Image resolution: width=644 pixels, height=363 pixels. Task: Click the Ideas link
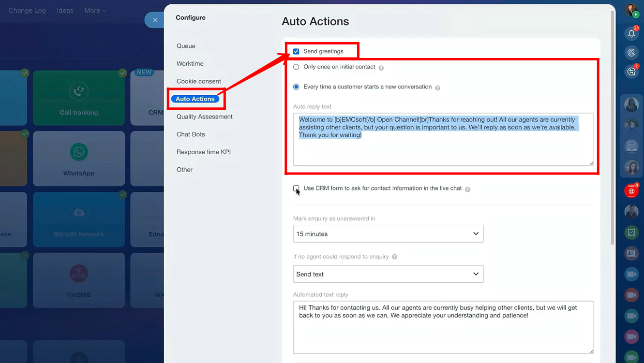[65, 11]
